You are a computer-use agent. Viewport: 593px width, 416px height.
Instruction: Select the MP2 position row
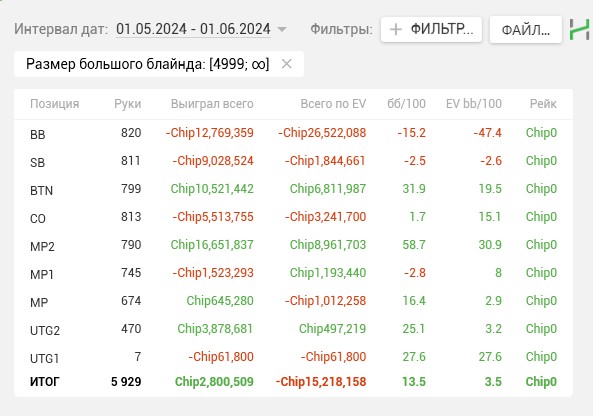(293, 245)
